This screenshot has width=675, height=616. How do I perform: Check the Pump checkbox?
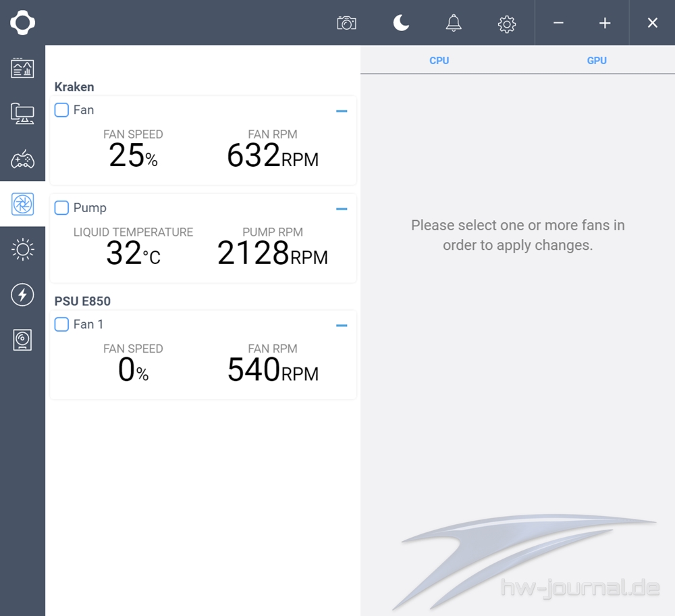(61, 207)
